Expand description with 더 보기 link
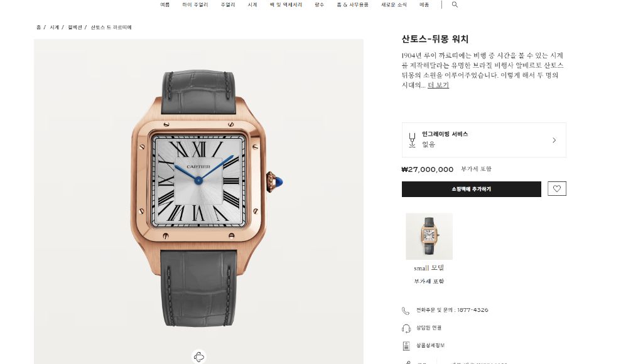 point(438,85)
